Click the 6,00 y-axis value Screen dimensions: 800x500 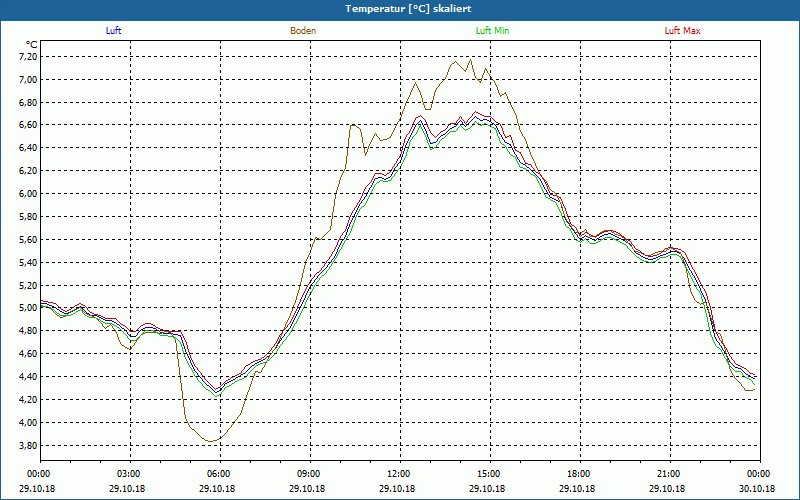(28, 193)
